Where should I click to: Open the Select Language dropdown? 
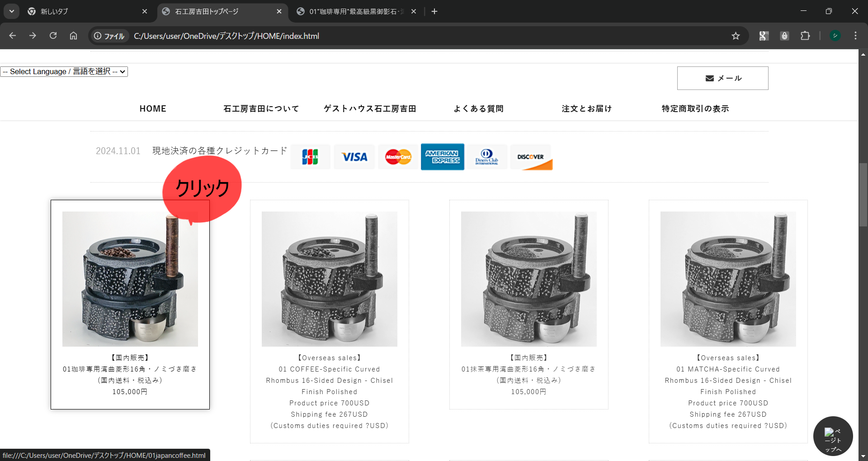64,71
